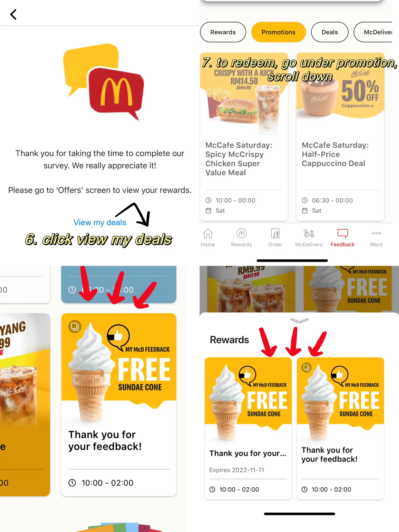Tap stacked-cards icon on large sundae coupon
This screenshot has width=399, height=532.
click(75, 327)
